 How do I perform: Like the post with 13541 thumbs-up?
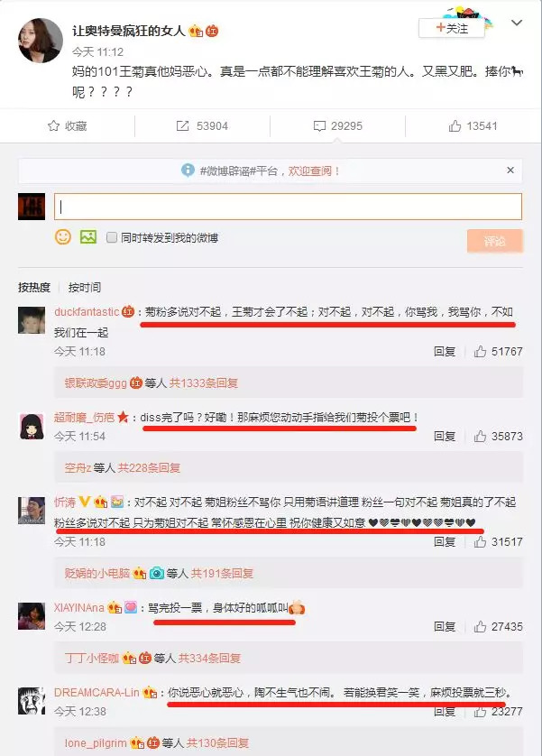[473, 125]
